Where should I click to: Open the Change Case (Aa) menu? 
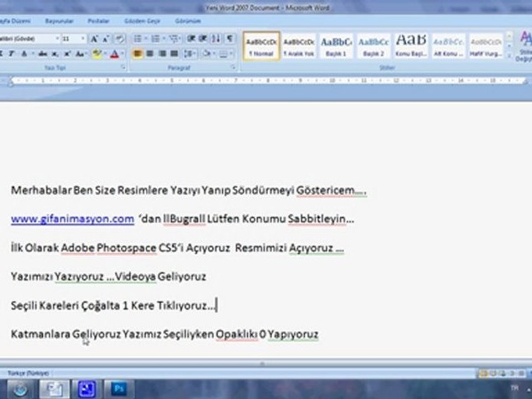coord(80,54)
